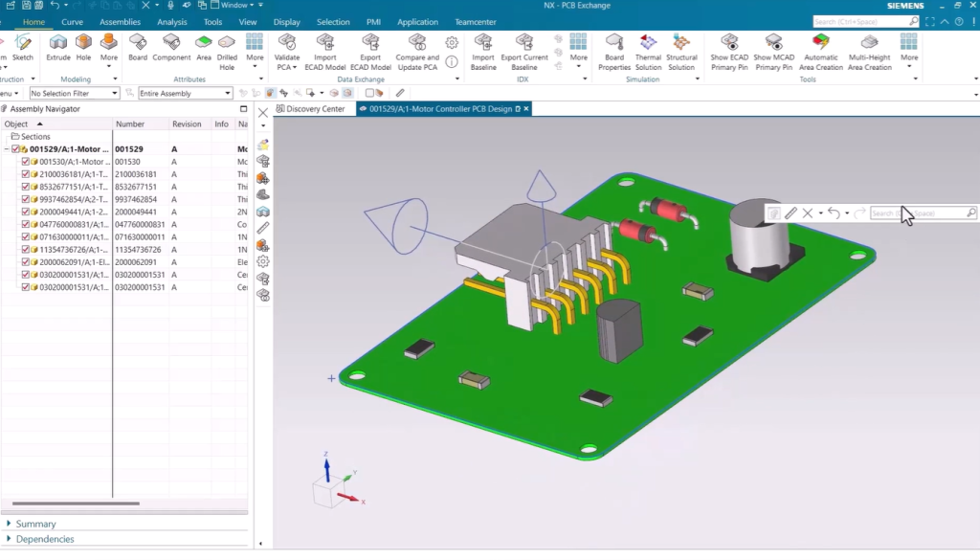The width and height of the screenshot is (980, 560).
Task: Click the main command search field
Action: tap(866, 22)
